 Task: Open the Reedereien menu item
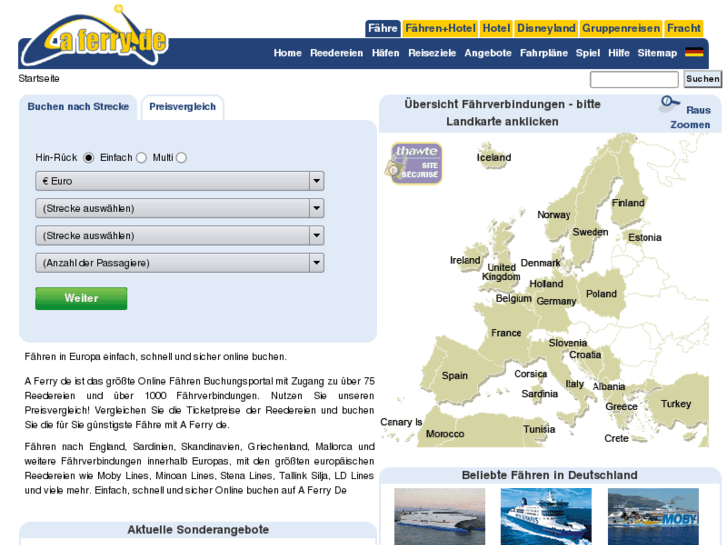click(337, 53)
